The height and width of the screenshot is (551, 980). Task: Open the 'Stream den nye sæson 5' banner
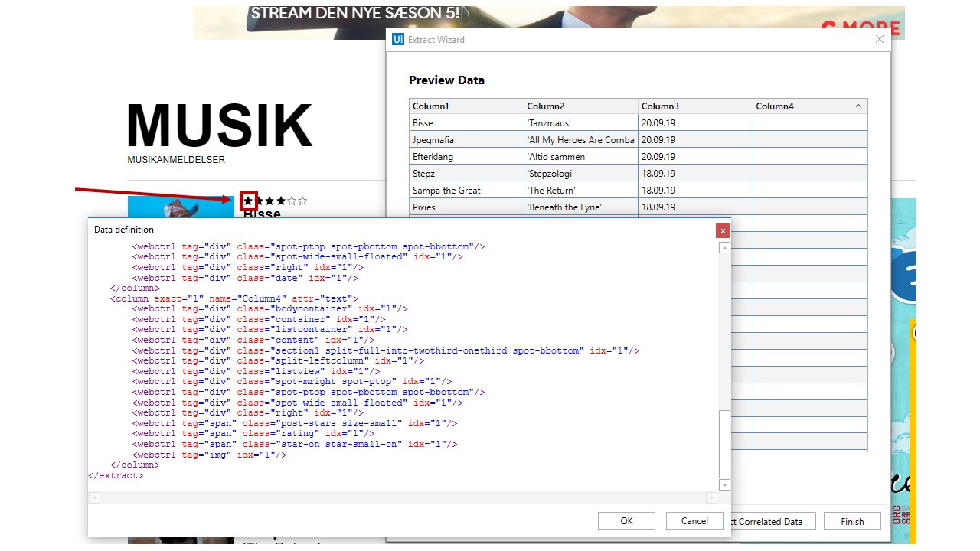tap(548, 23)
